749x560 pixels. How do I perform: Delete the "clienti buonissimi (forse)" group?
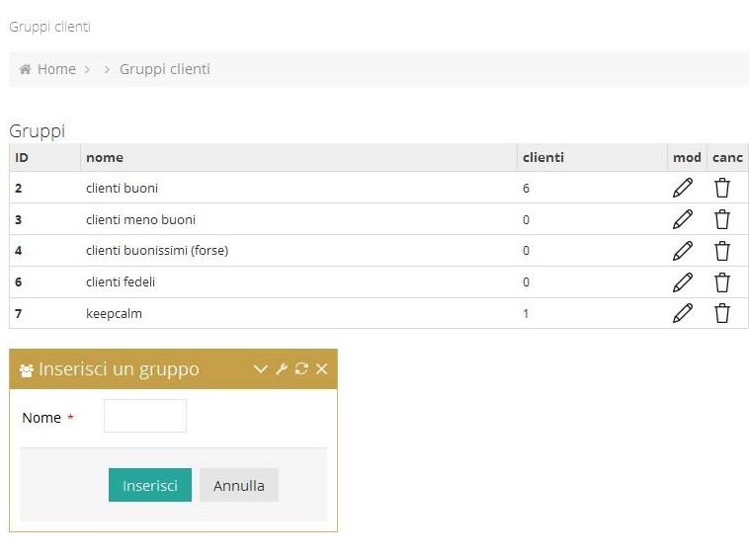pos(721,251)
